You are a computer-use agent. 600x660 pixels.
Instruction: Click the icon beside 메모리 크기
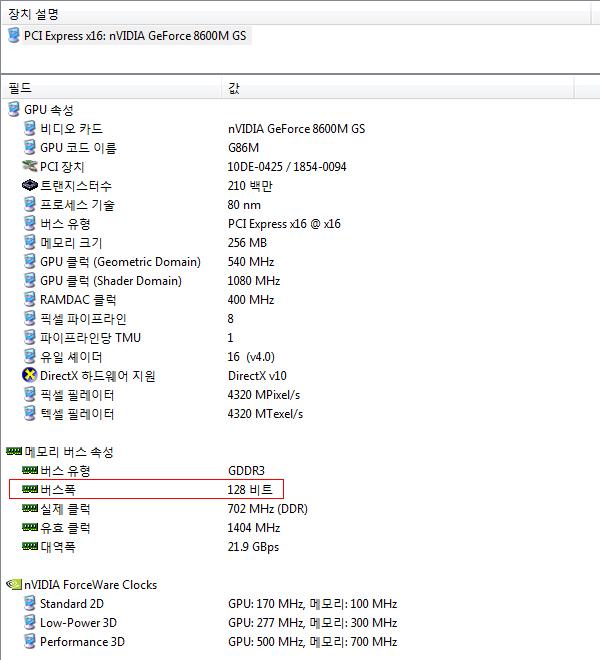coord(29,242)
